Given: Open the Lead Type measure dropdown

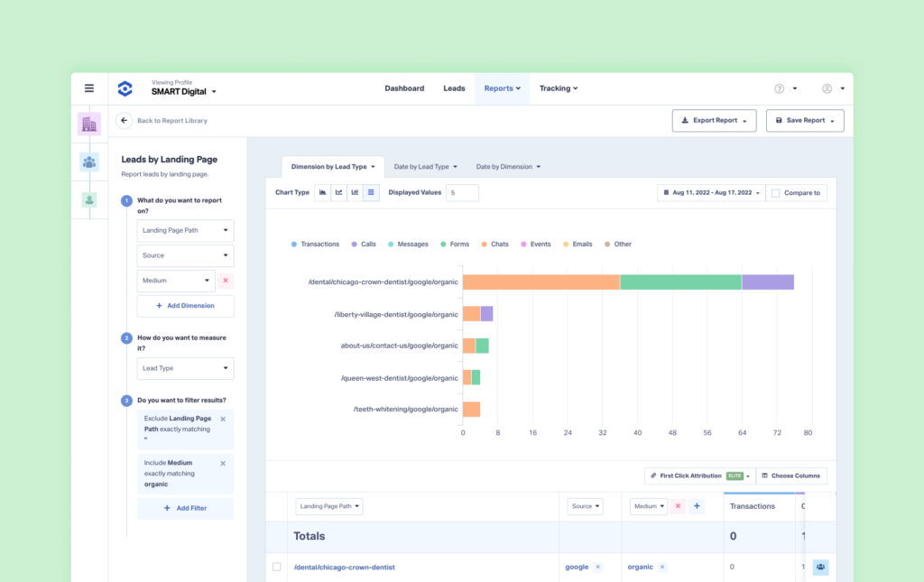Looking at the screenshot, I should (185, 368).
